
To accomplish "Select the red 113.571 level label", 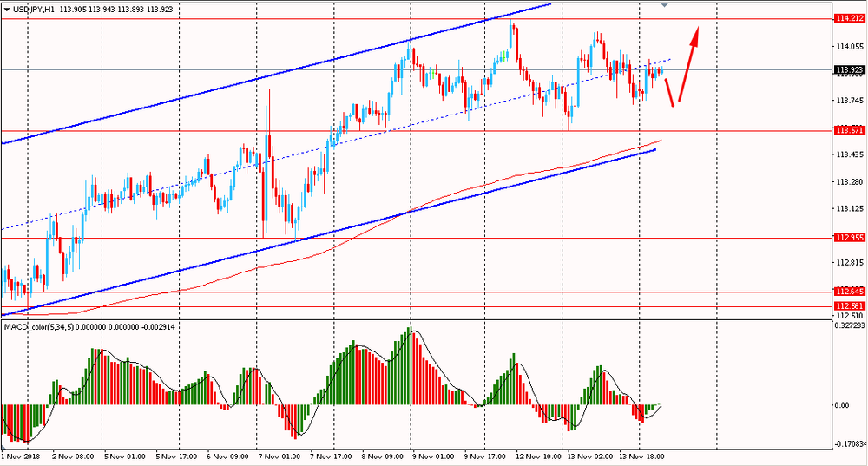I will click(x=850, y=131).
